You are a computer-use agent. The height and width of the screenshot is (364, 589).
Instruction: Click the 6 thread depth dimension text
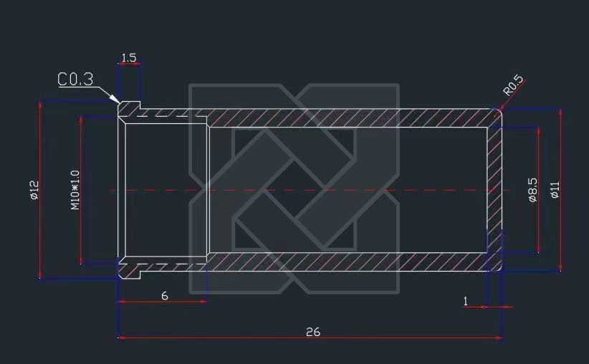(x=164, y=295)
